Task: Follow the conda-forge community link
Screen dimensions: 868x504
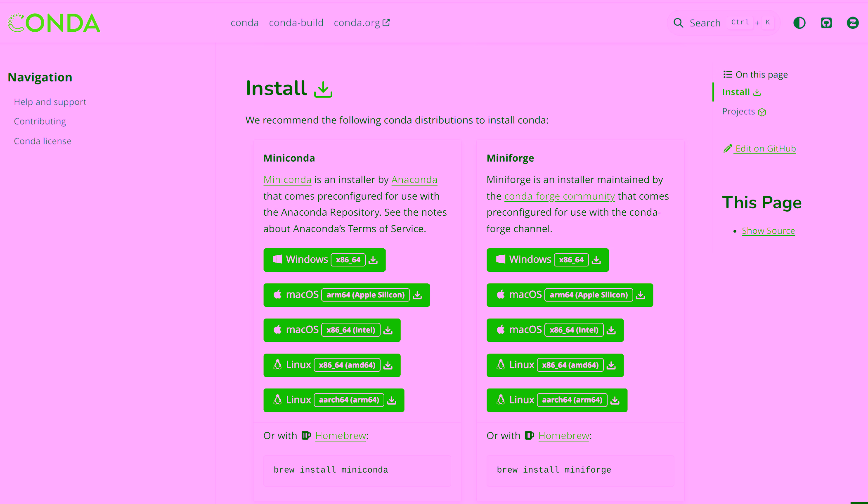Action: (x=559, y=196)
